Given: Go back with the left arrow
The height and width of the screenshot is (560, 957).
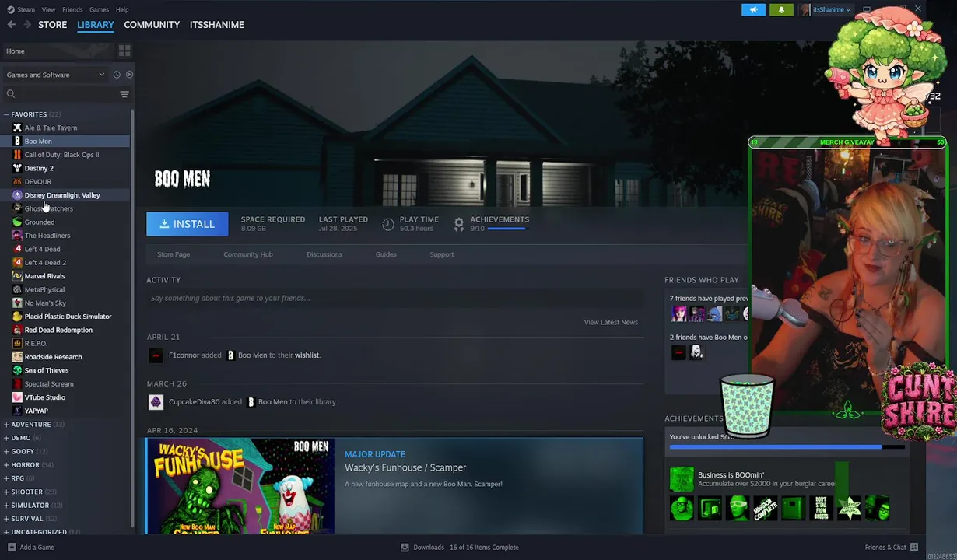Looking at the screenshot, I should 11,25.
